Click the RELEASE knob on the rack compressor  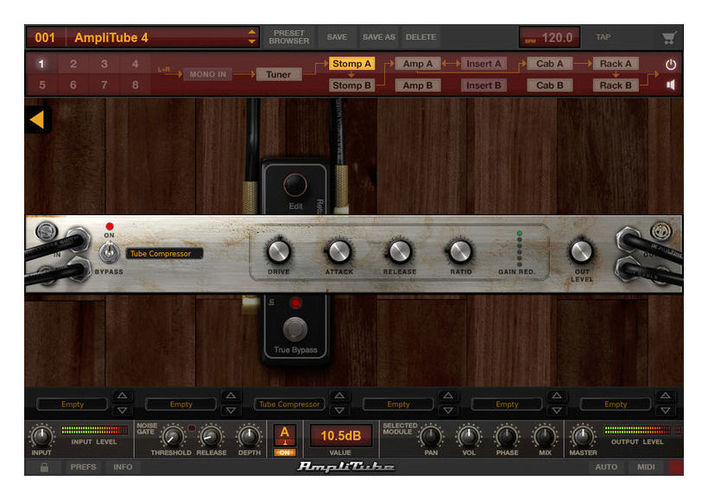pos(399,251)
